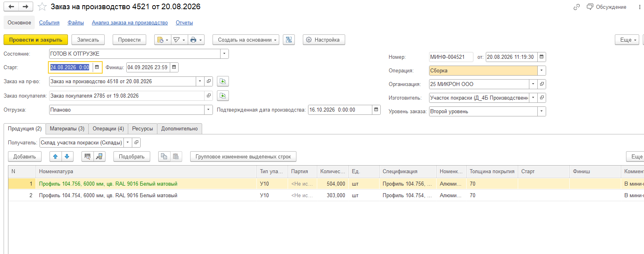The height and width of the screenshot is (254, 644).
Task: Copy the document link via chain icon
Action: 576,7
